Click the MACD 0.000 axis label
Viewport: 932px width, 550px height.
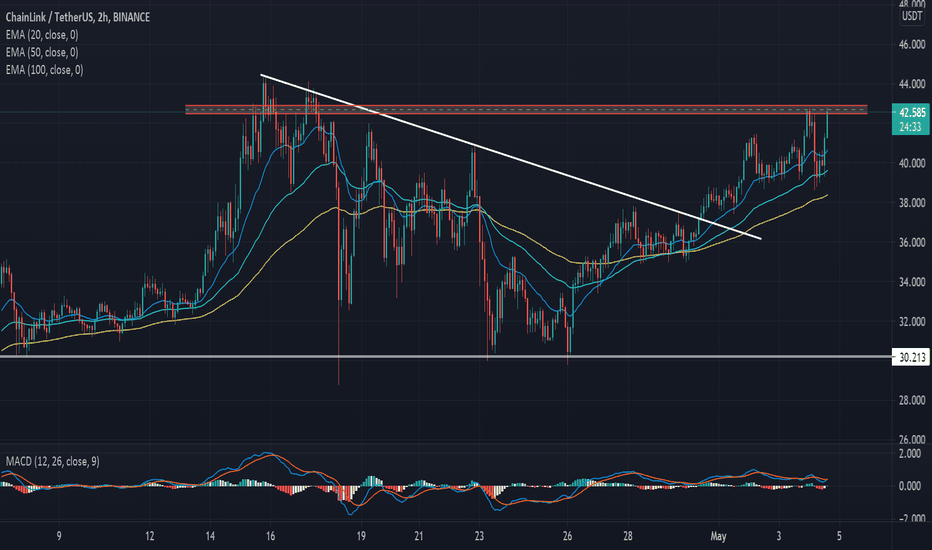[x=910, y=486]
